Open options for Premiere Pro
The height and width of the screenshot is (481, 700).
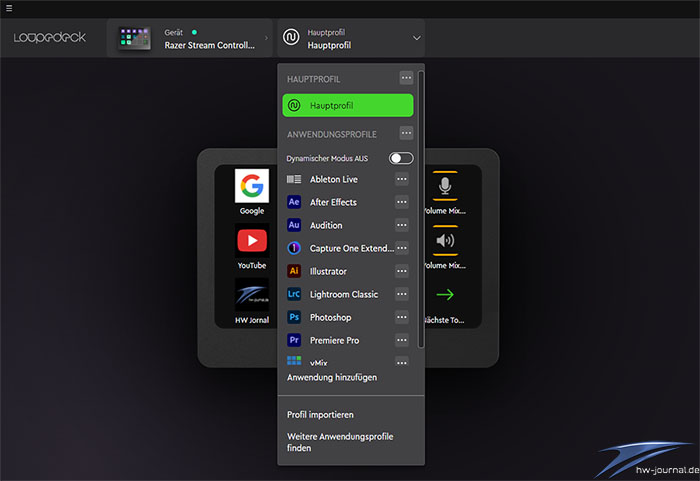pyautogui.click(x=402, y=340)
